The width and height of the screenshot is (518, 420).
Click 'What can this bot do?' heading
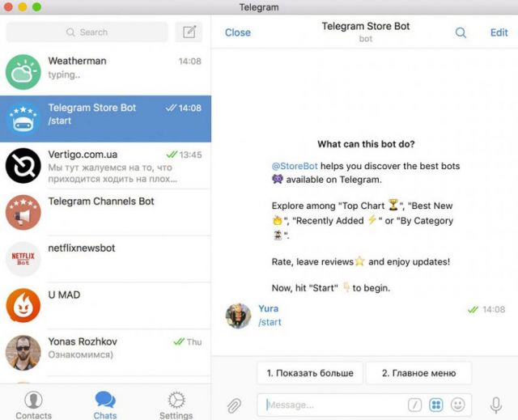pyautogui.click(x=366, y=144)
